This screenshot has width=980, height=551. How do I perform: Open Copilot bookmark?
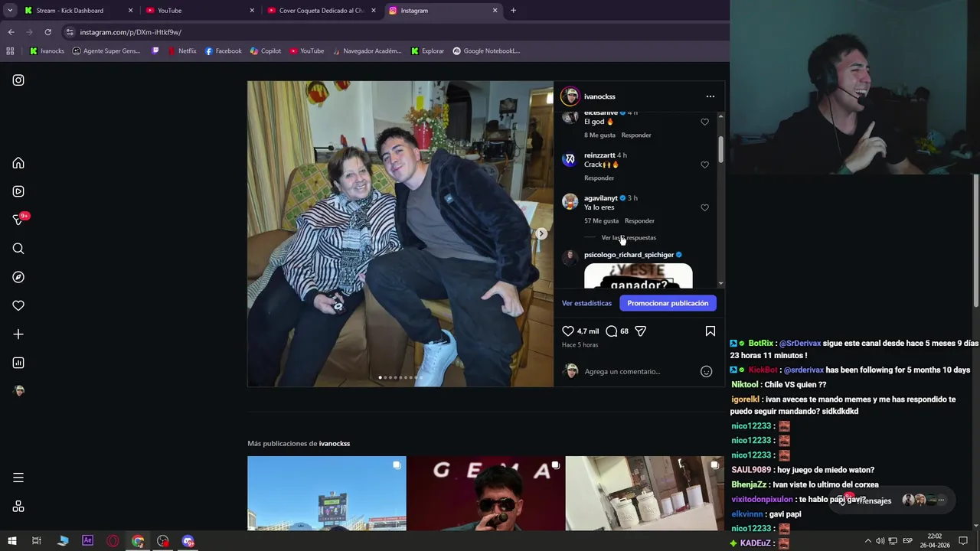(x=266, y=51)
